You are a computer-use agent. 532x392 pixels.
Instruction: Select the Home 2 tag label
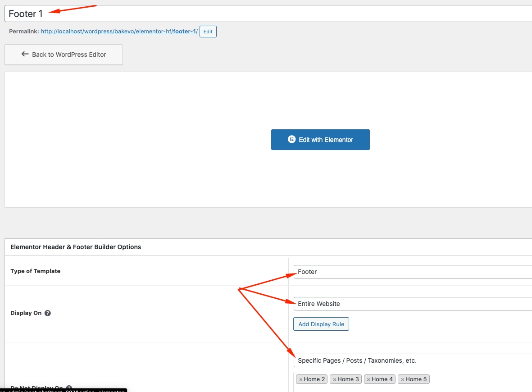[x=314, y=379]
